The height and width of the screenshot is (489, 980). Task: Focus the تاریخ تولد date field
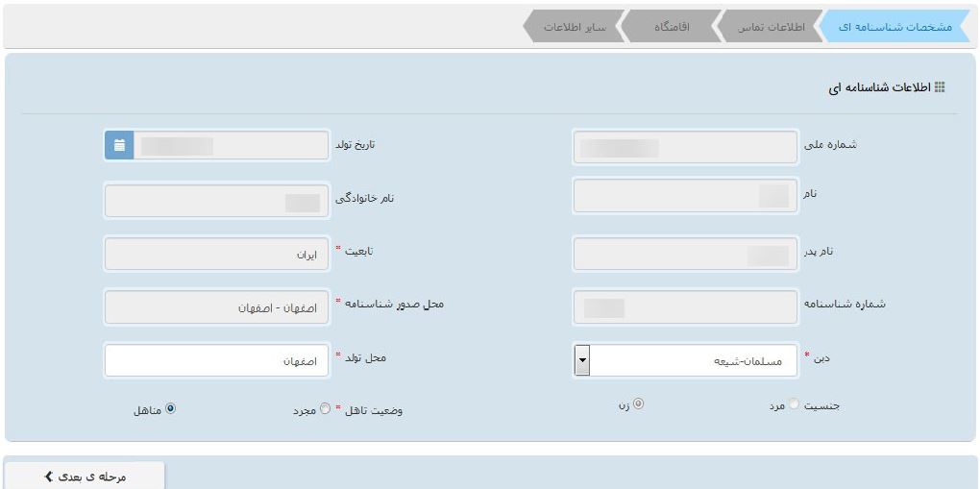click(x=232, y=146)
